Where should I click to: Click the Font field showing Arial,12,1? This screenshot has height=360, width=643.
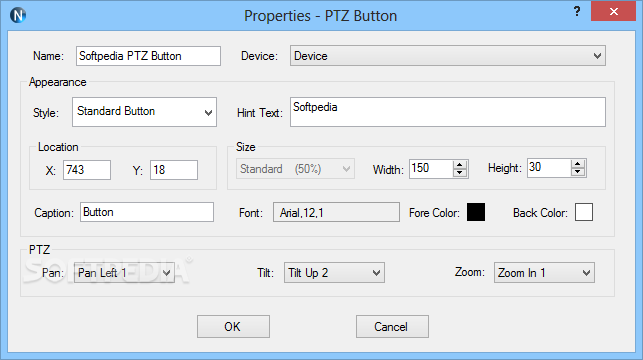[x=336, y=212]
